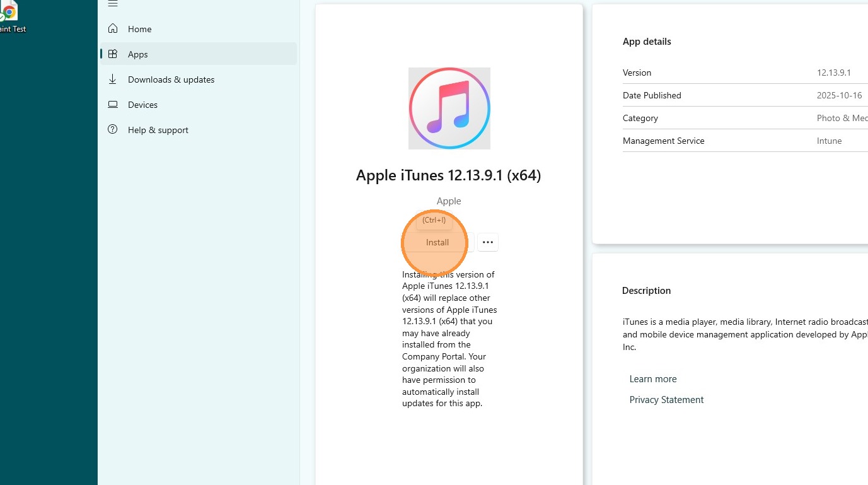Click the 'Description' heading
This screenshot has width=868, height=485.
tap(646, 291)
